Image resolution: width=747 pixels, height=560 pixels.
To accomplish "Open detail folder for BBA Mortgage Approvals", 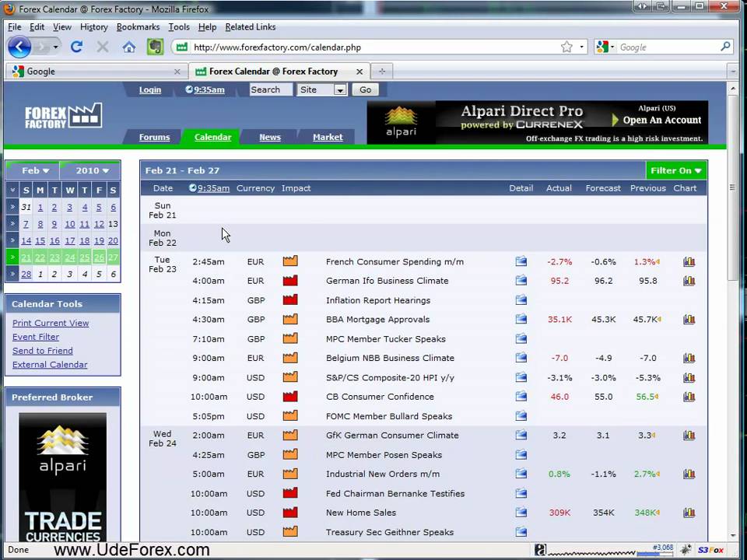I will pos(521,319).
